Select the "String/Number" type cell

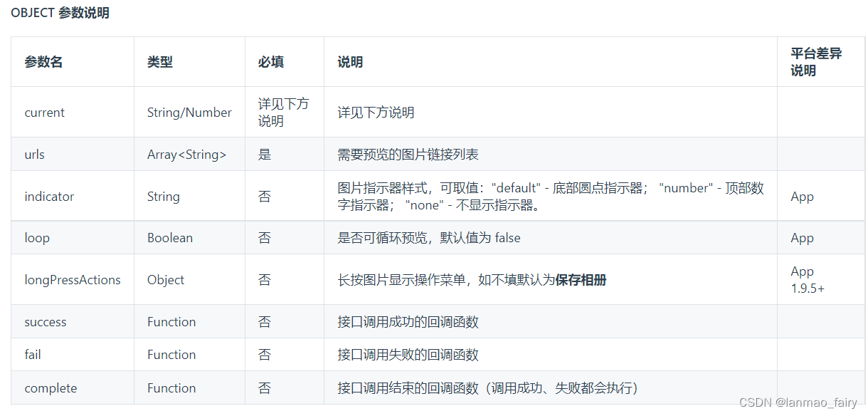click(189, 113)
